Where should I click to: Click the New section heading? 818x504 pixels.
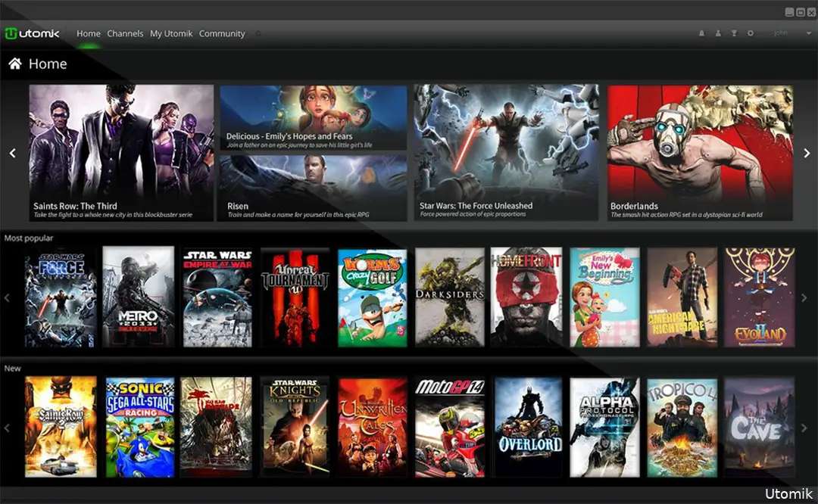[13, 369]
